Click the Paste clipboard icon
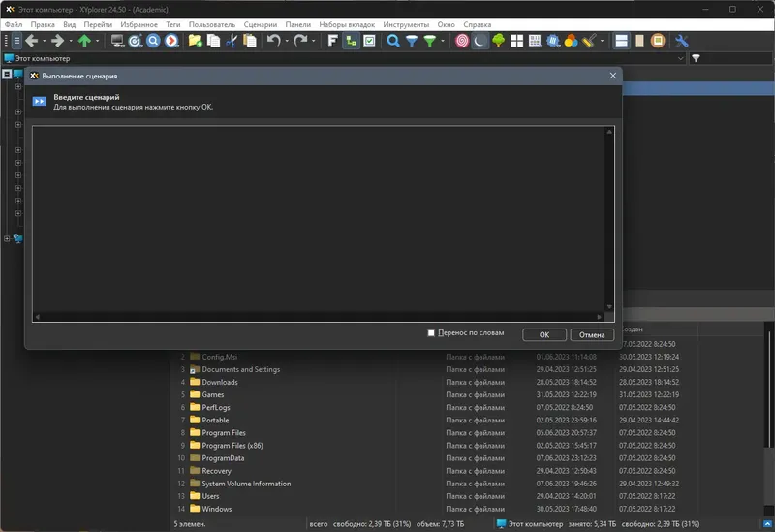Screen dimensions: 775x532 250,41
